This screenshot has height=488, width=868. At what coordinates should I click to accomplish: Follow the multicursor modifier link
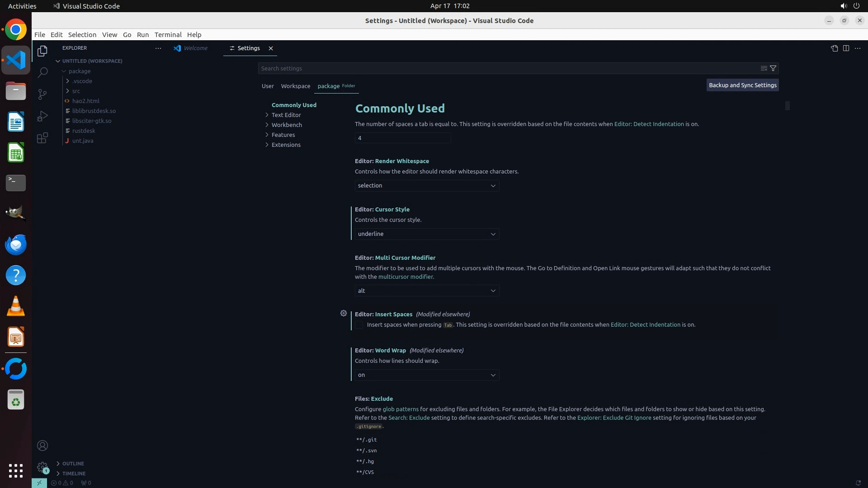tap(406, 277)
